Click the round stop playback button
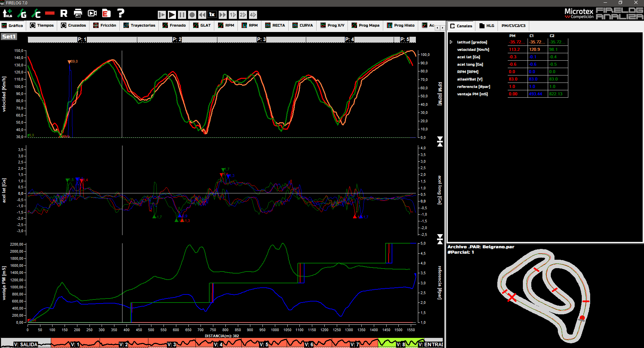Viewport: 644px width, 348px height. point(192,15)
